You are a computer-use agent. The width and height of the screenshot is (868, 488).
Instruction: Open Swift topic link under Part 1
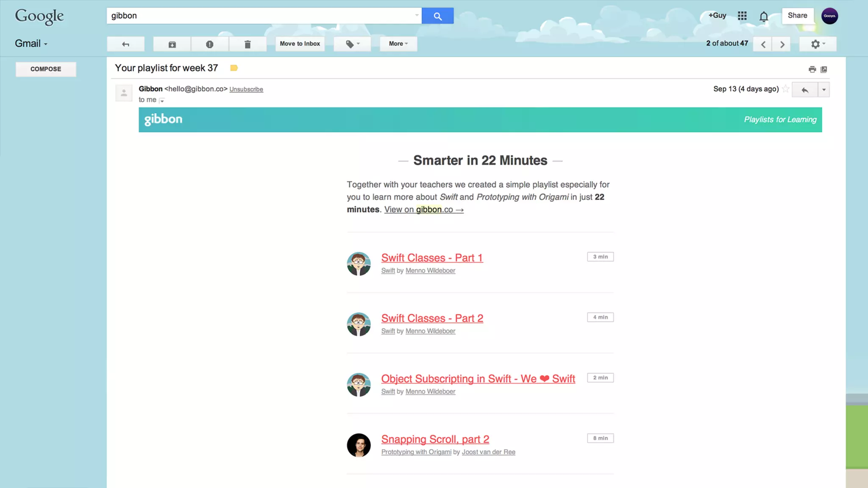click(388, 271)
